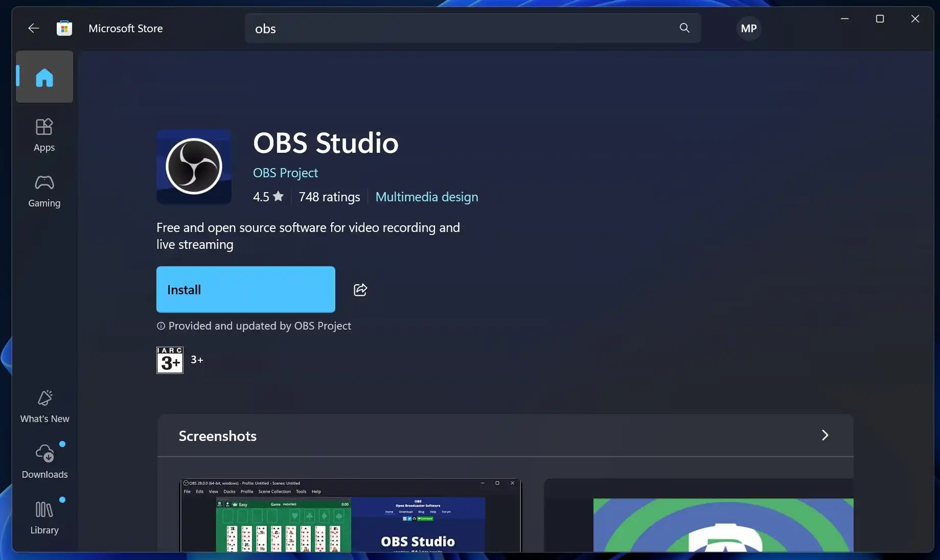Share OBS Studio with share icon
Image resolution: width=940 pixels, height=560 pixels.
pos(360,290)
